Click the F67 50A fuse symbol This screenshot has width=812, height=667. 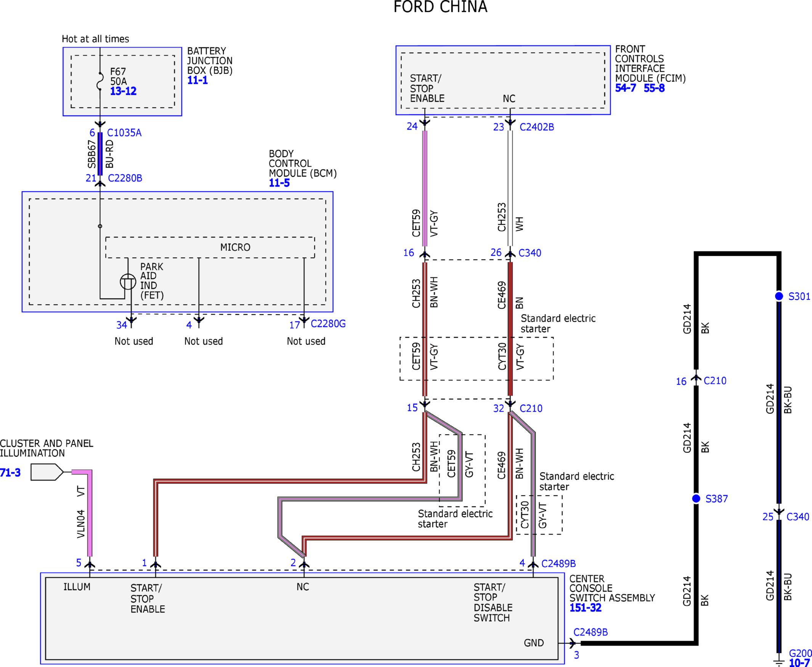[x=100, y=81]
